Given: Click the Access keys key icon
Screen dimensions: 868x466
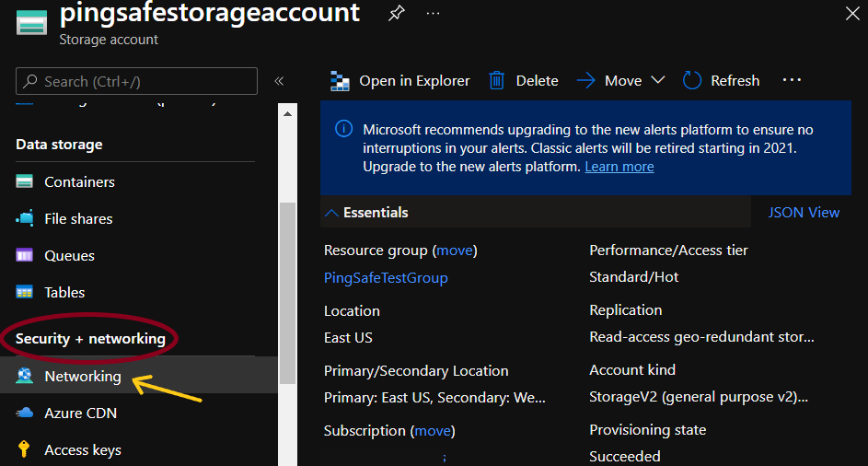Looking at the screenshot, I should point(25,449).
